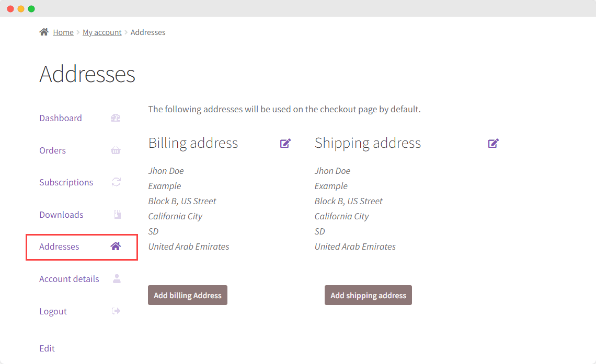Click the Logout exit icon
Screen dimensions: 596x364
pos(116,311)
